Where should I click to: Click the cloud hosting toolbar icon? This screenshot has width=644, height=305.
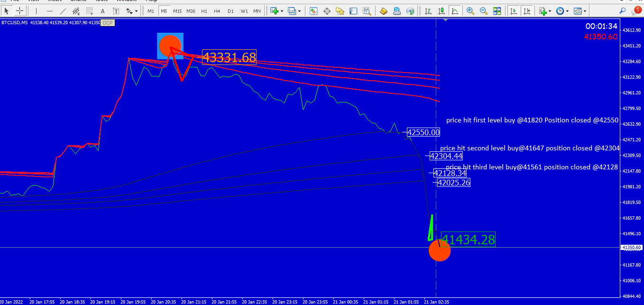pos(397,10)
